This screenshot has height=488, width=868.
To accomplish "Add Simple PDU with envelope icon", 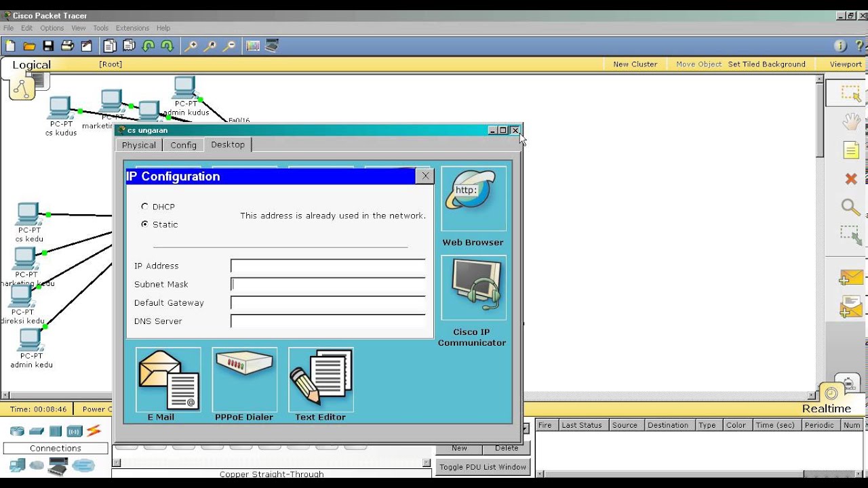I will point(851,278).
